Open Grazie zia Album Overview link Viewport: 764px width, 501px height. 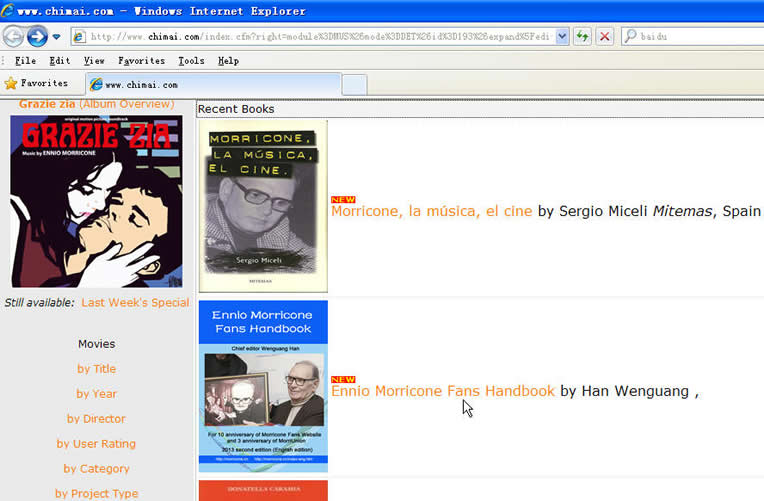[96, 104]
